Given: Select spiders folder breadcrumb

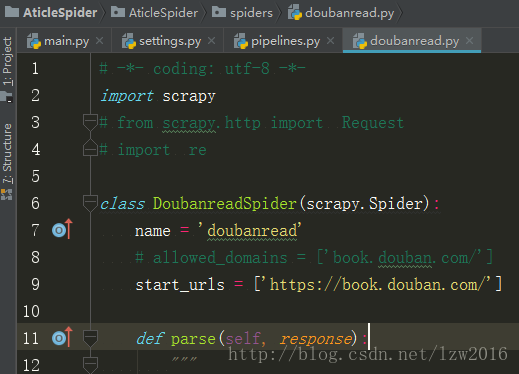Looking at the screenshot, I should click(242, 13).
